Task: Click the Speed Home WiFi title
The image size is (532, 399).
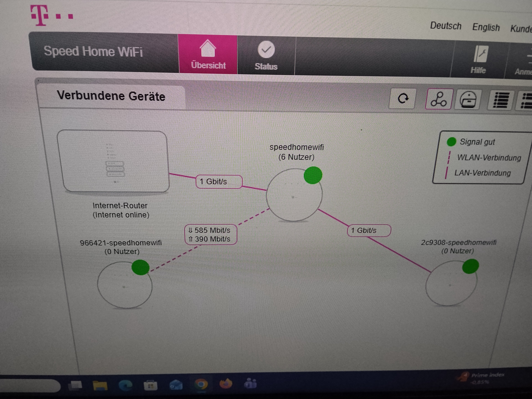Action: 93,52
